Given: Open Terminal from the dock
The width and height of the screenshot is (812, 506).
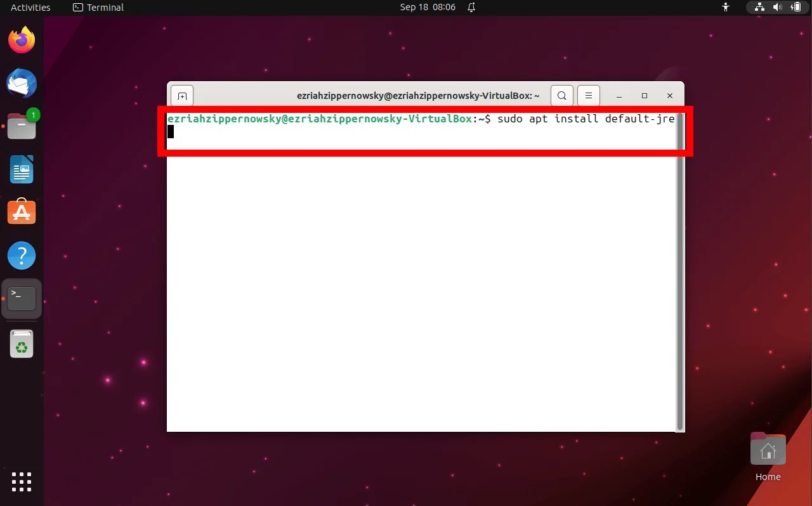Looking at the screenshot, I should (x=22, y=298).
